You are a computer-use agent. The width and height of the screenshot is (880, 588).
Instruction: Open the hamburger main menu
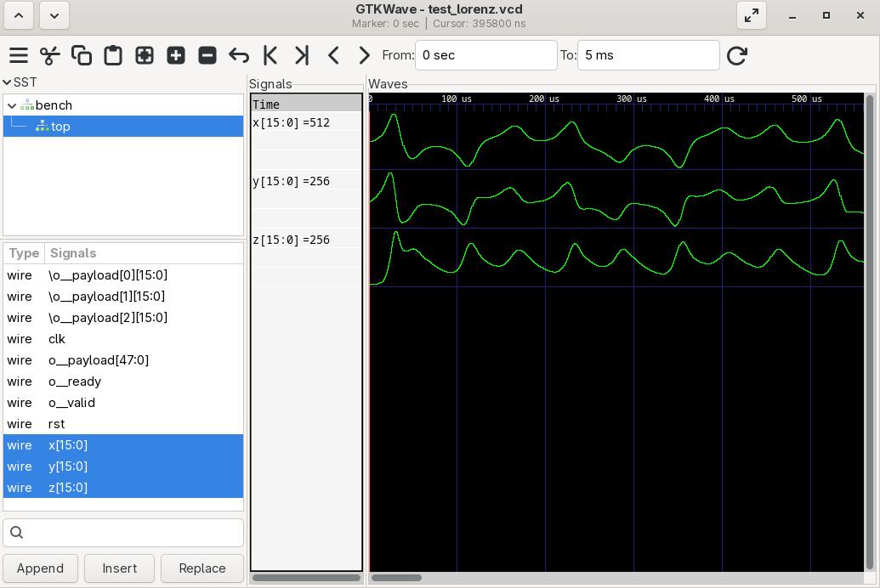pyautogui.click(x=19, y=55)
